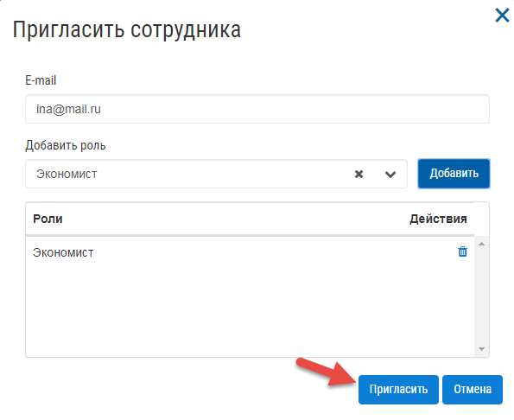
Task: Click the Пригласить button
Action: pos(398,390)
